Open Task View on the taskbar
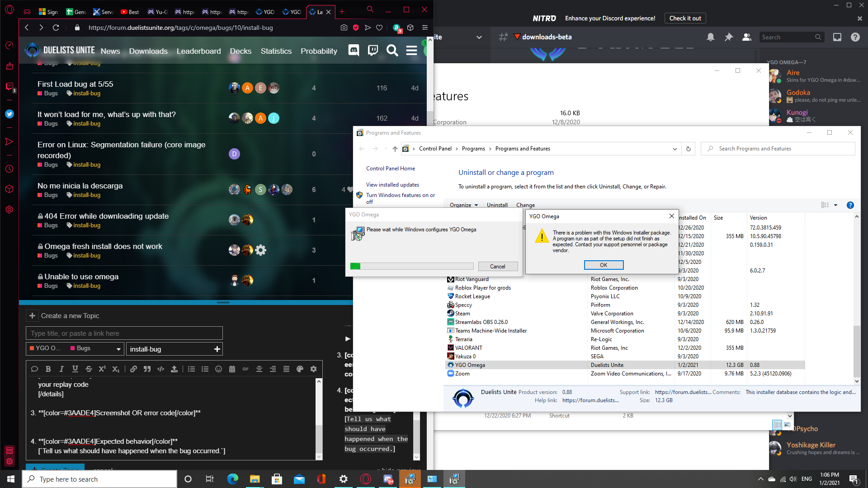868x488 pixels. [x=209, y=479]
